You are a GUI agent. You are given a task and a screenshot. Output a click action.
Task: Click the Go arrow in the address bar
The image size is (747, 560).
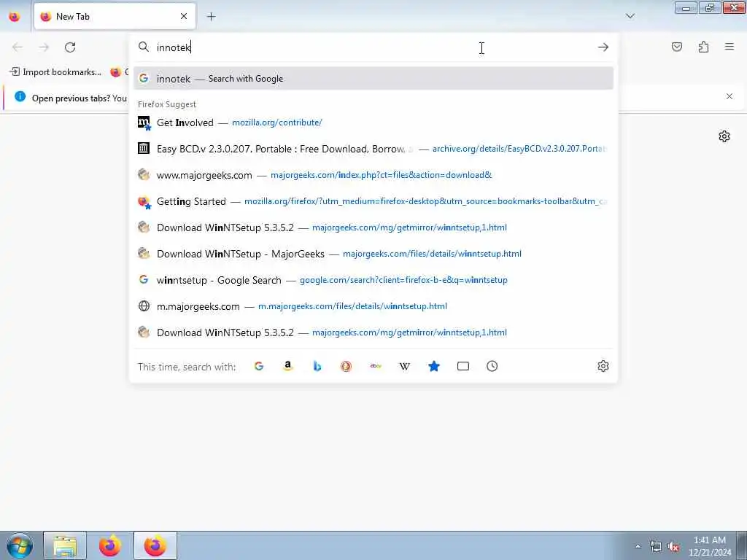click(603, 47)
